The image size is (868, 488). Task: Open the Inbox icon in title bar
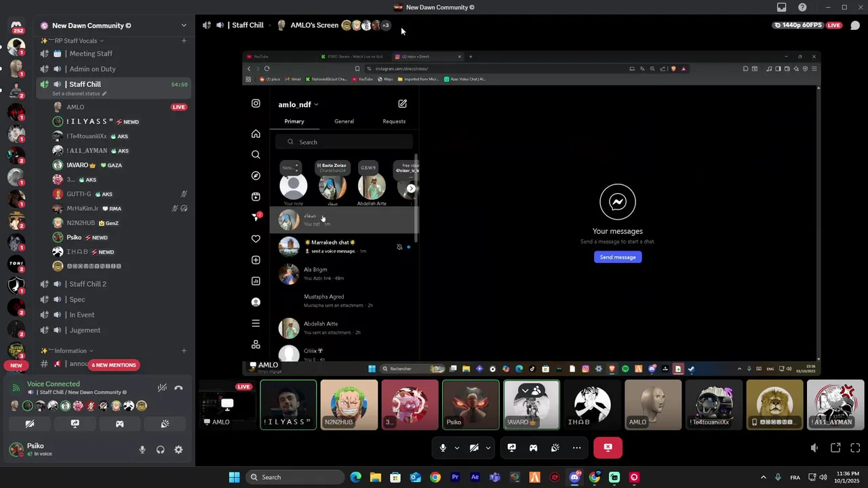coord(782,7)
